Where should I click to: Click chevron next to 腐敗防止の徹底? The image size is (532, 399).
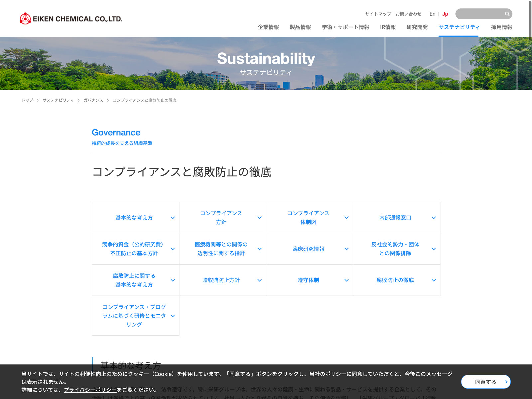click(434, 280)
